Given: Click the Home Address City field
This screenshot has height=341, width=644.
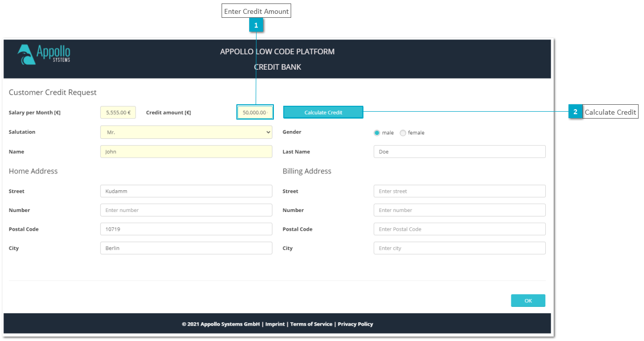Looking at the screenshot, I should click(x=186, y=248).
